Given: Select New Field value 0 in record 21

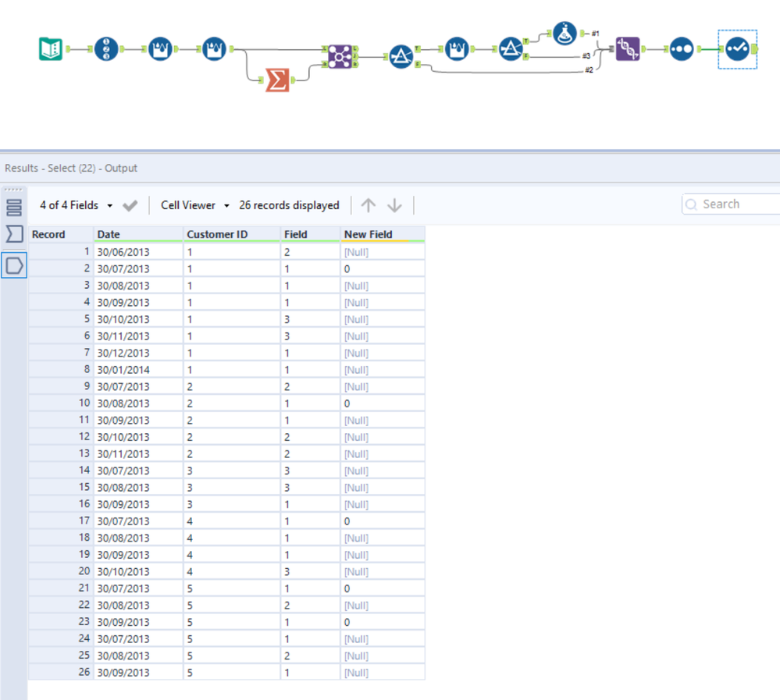Looking at the screenshot, I should click(383, 588).
